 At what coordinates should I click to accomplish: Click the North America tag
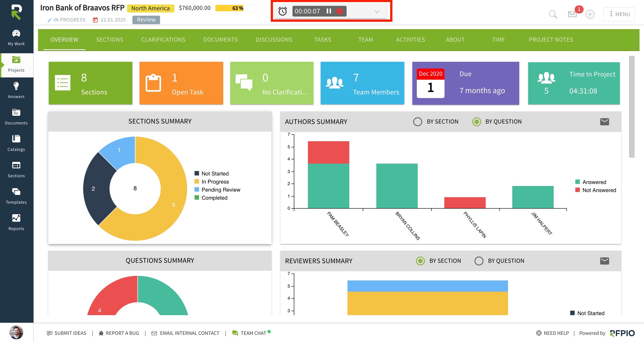click(150, 8)
